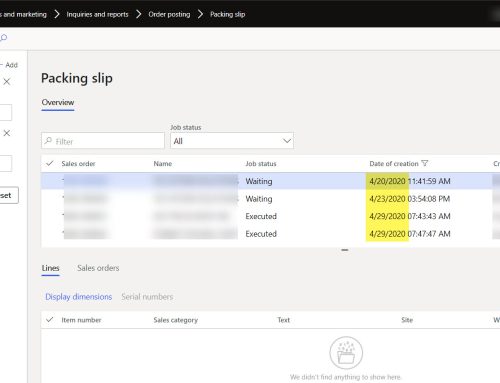Click the Reset button in left pane
Viewport: 500px width, 383px height.
(x=9, y=195)
